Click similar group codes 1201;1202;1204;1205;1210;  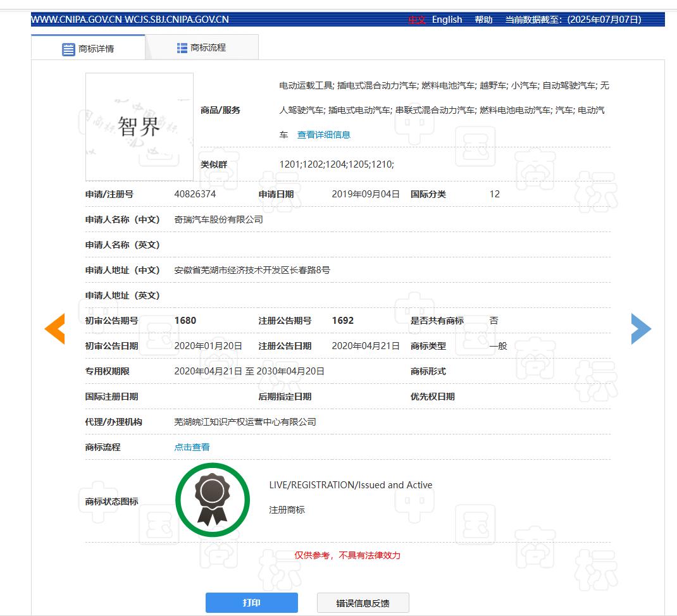pyautogui.click(x=337, y=164)
